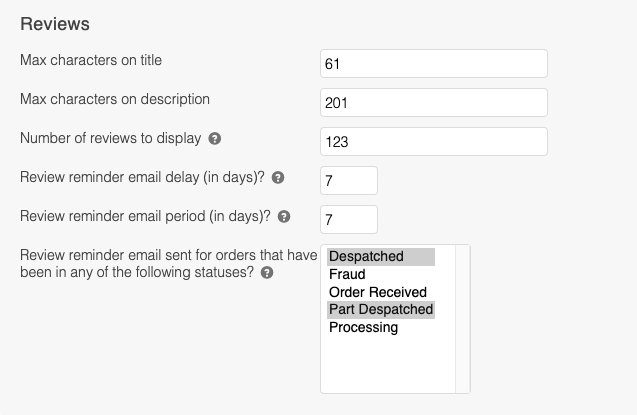Pick Processing in the status list
The width and height of the screenshot is (637, 415).
tap(363, 327)
